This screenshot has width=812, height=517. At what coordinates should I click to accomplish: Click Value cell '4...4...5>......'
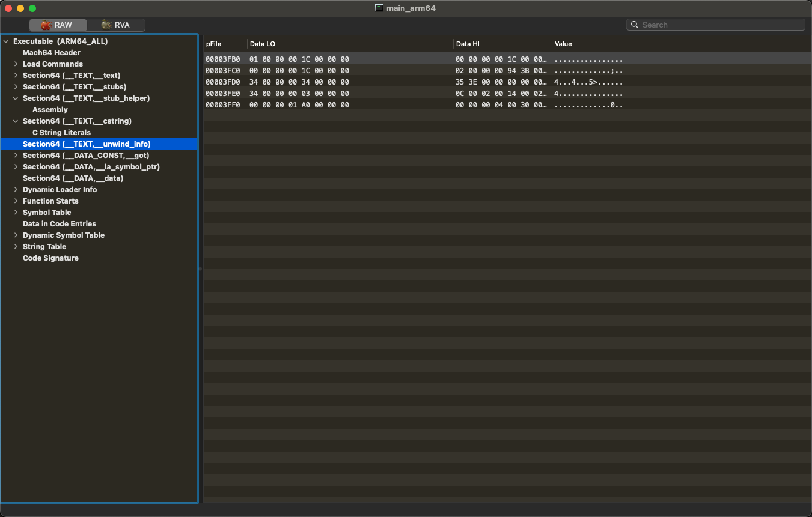pyautogui.click(x=588, y=82)
